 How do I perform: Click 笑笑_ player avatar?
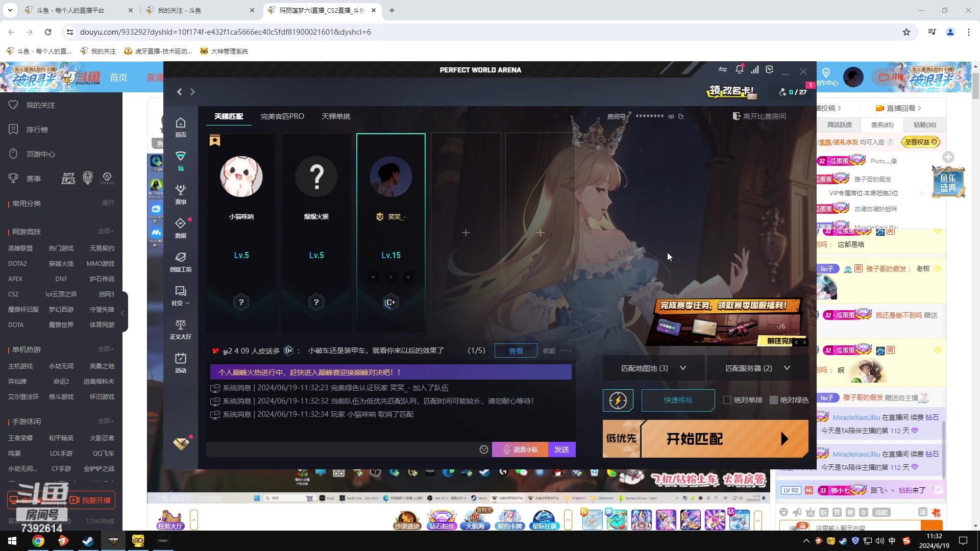click(391, 177)
